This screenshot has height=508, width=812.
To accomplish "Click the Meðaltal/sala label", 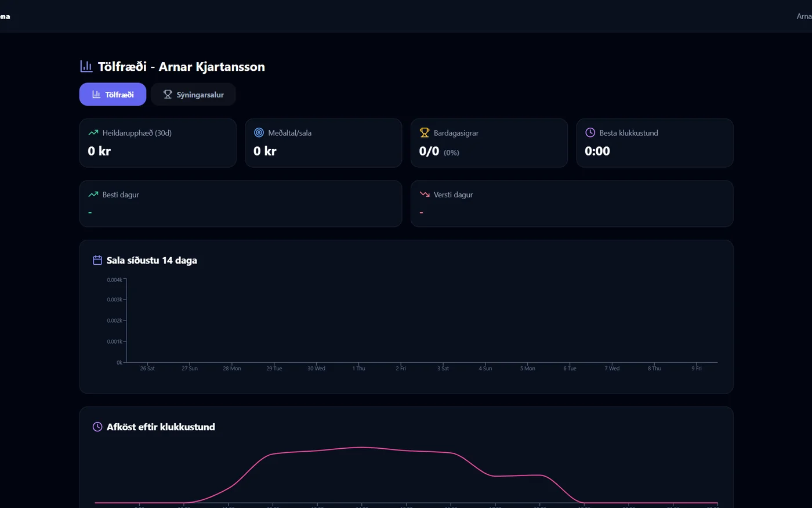I will tap(290, 133).
